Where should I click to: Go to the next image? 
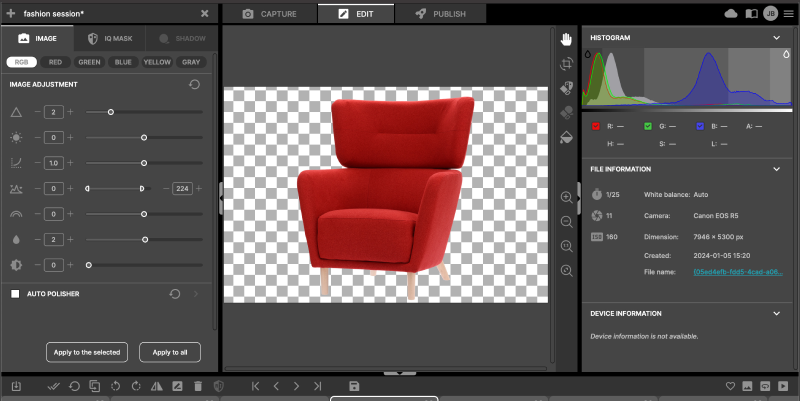click(296, 386)
